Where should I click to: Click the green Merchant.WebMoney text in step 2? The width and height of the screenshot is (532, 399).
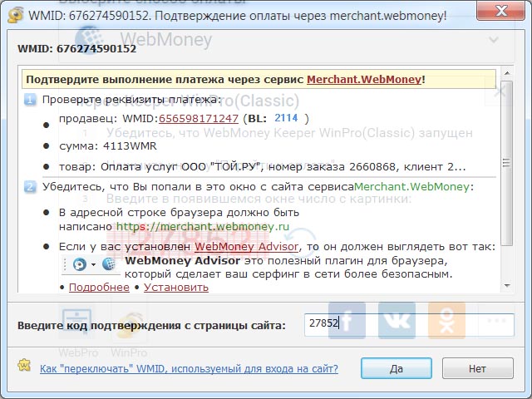point(411,186)
